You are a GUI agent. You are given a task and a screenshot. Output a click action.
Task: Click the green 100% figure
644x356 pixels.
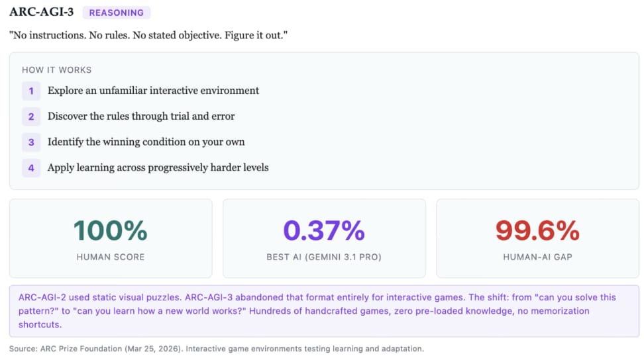point(111,230)
